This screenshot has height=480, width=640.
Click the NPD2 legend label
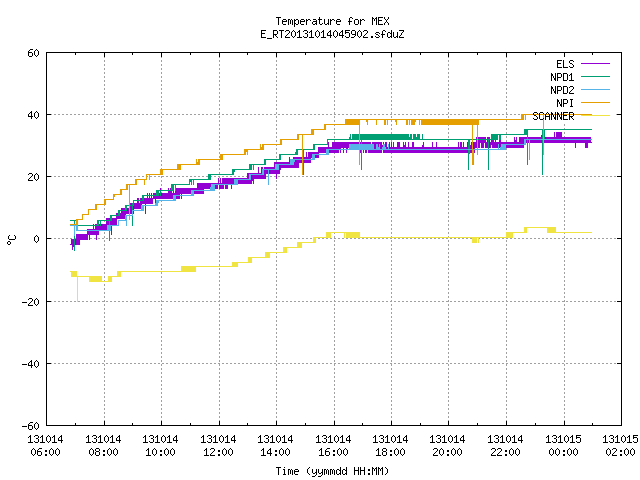[562, 90]
